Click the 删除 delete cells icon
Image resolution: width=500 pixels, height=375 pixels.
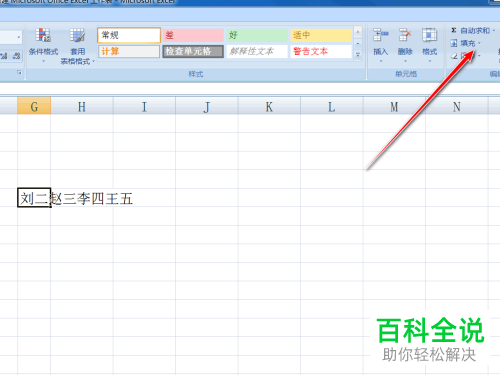tap(405, 35)
